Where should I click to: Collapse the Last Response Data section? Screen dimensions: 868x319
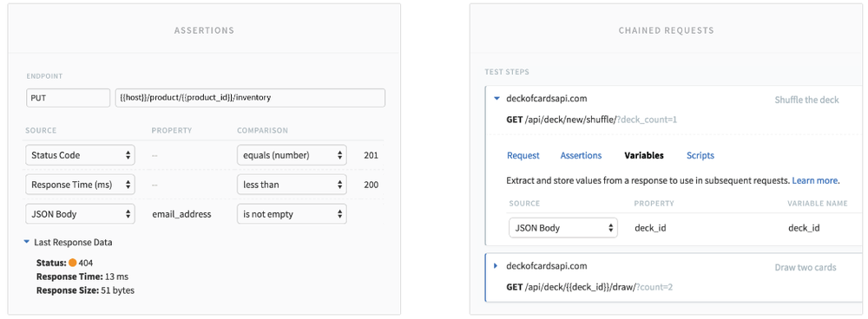(26, 242)
